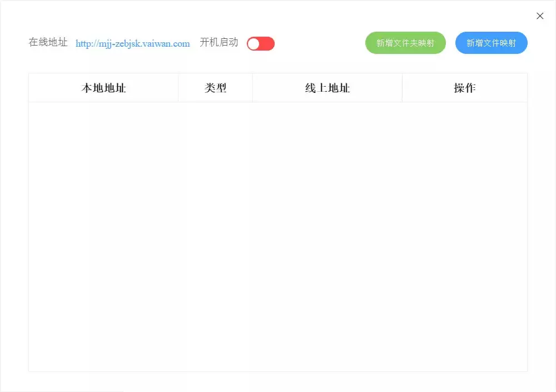Click the blue 新增文件映射 button
Screen dimensions: 556x392
tap(491, 43)
